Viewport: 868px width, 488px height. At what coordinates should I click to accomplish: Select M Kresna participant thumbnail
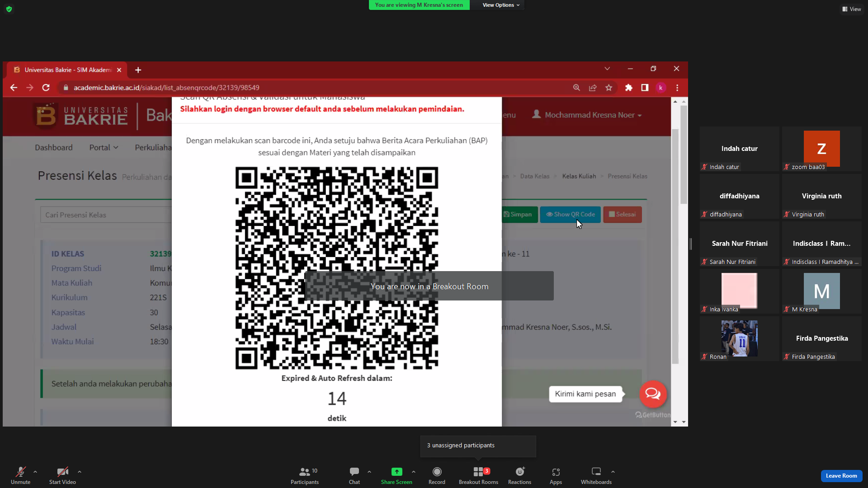(x=822, y=291)
